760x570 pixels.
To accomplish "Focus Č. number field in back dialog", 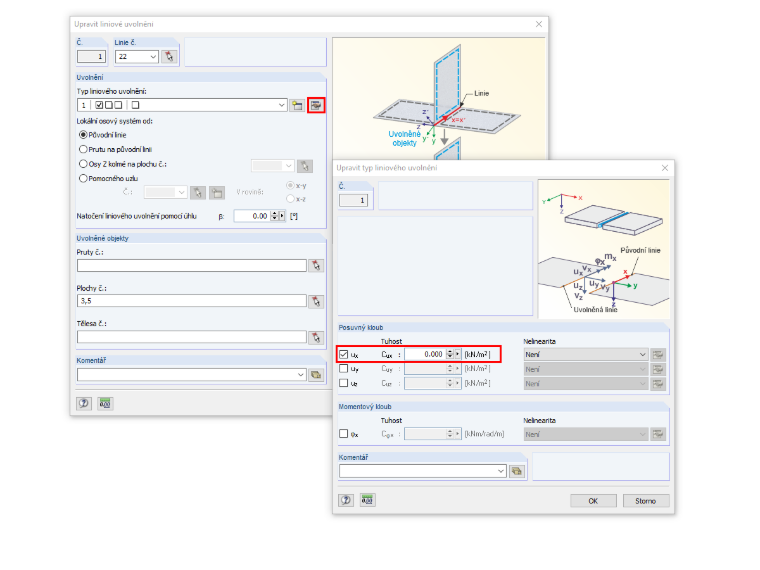I will 91,57.
